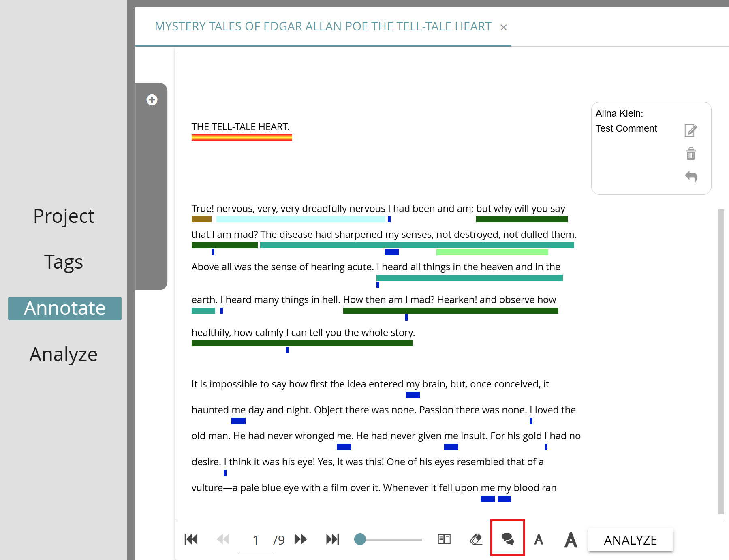Viewport: 729px width, 560px height.
Task: Toggle two-page layout view
Action: [x=444, y=539]
